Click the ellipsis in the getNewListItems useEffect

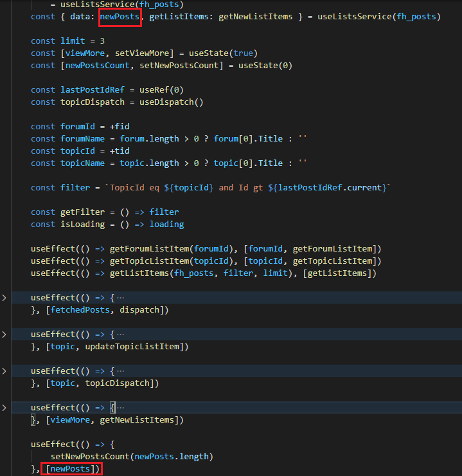120,408
